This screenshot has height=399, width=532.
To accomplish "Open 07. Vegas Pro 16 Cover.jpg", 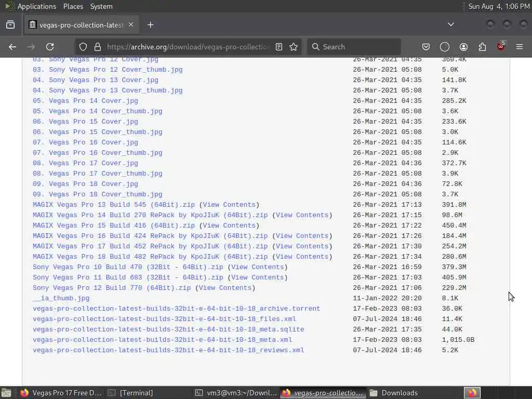I will coord(86,142).
